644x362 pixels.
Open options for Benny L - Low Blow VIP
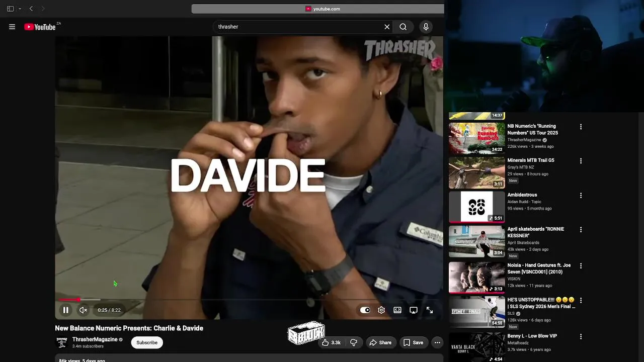(x=581, y=336)
